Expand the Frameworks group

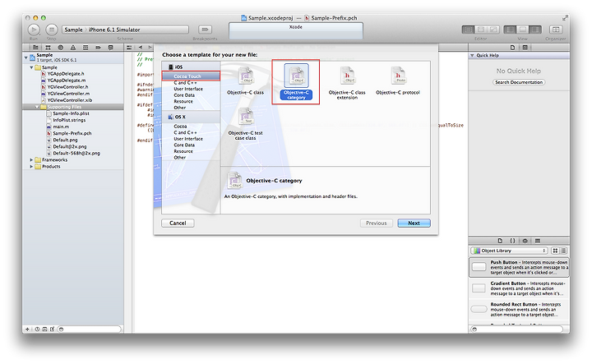(32, 160)
